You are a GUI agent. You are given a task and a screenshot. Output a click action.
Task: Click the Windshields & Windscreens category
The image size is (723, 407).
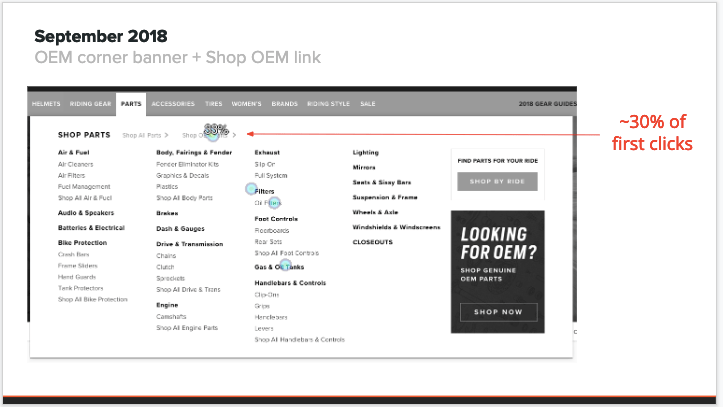click(x=396, y=227)
